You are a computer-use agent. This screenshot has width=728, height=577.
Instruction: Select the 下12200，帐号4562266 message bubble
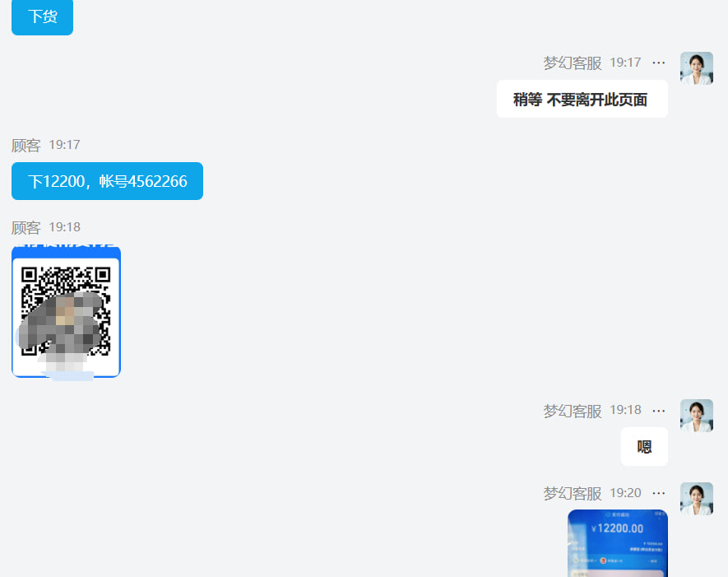coord(107,181)
